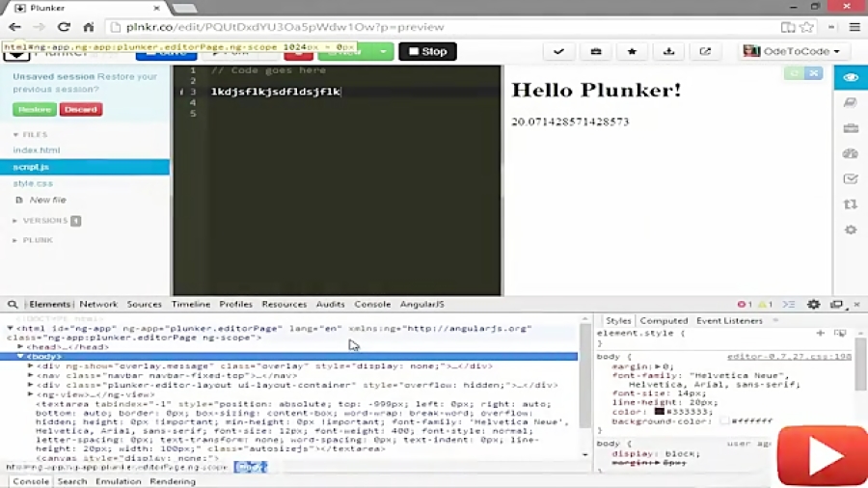Switch to the Elements DevTools tab
Screen dimensions: 868x488
click(x=50, y=305)
